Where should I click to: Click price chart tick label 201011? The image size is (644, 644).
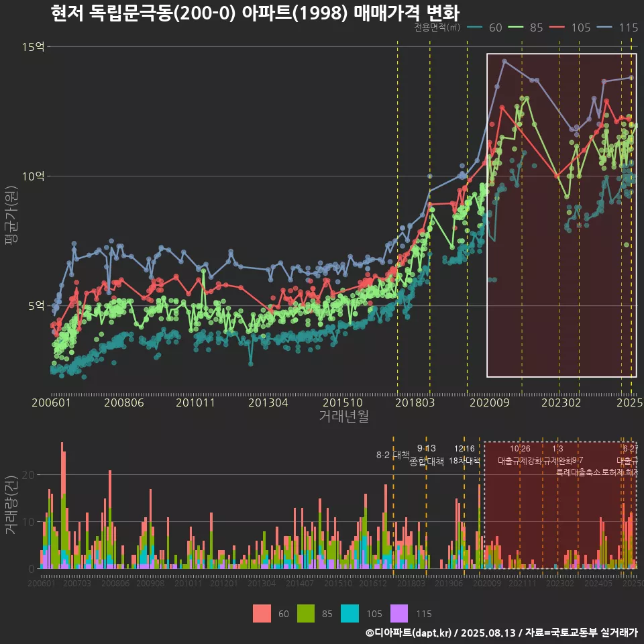click(195, 402)
